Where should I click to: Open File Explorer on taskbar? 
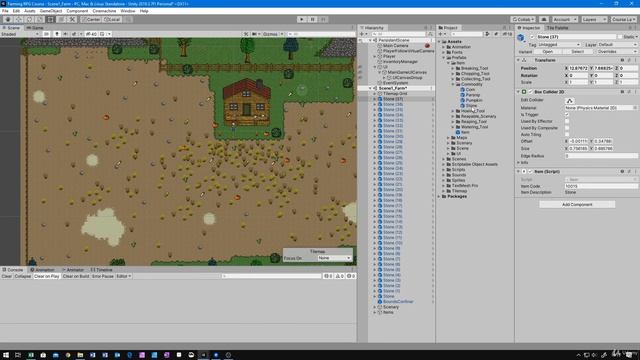(x=80, y=355)
